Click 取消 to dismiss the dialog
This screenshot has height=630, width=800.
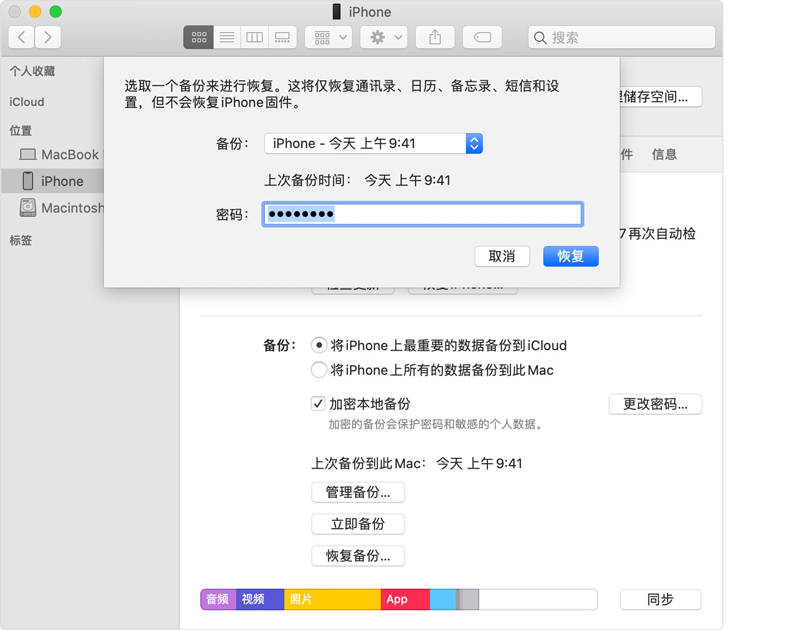(x=502, y=256)
